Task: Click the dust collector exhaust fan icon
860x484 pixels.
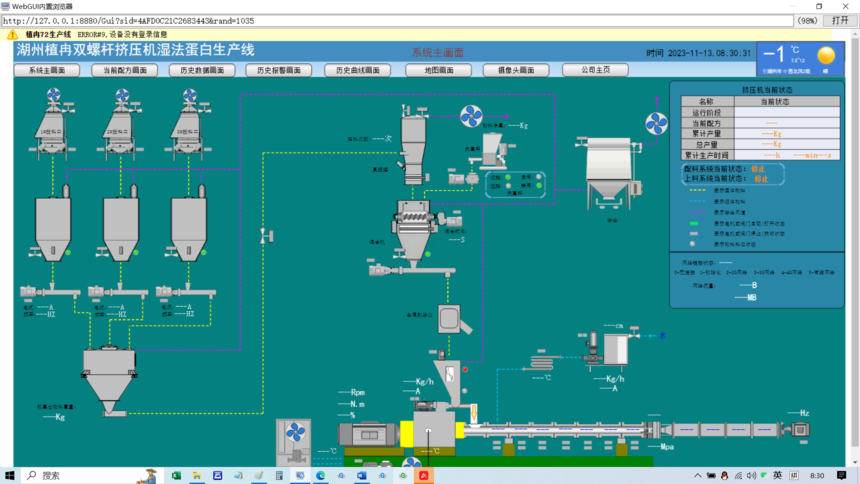Action: tap(656, 123)
